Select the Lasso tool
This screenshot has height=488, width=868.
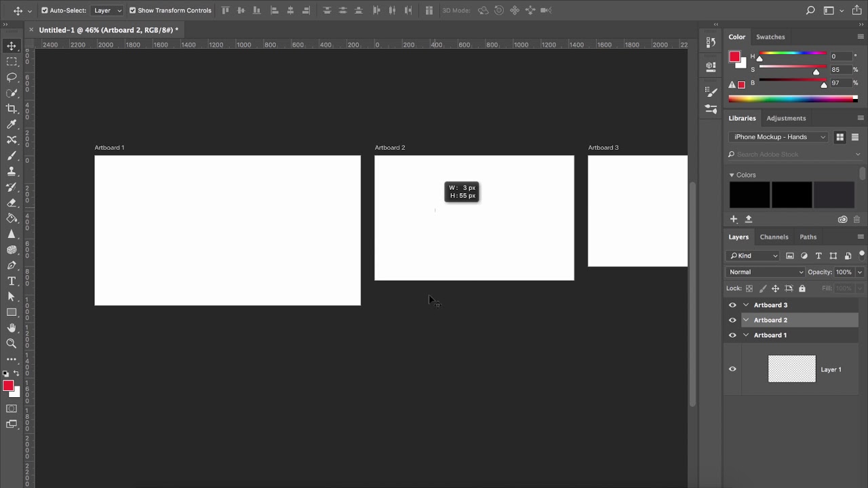click(x=12, y=77)
